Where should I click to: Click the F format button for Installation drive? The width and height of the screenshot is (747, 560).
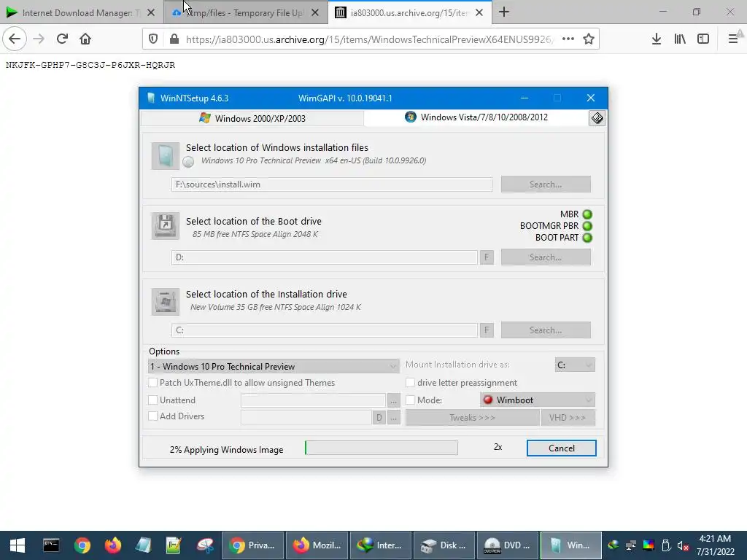(x=487, y=330)
